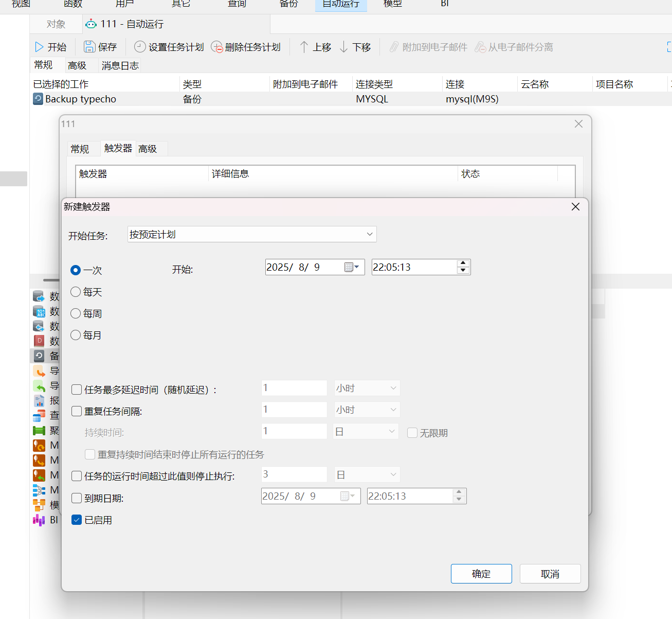Enable the 重复任务间隔 checkbox
This screenshot has width=672, height=619.
click(x=77, y=411)
